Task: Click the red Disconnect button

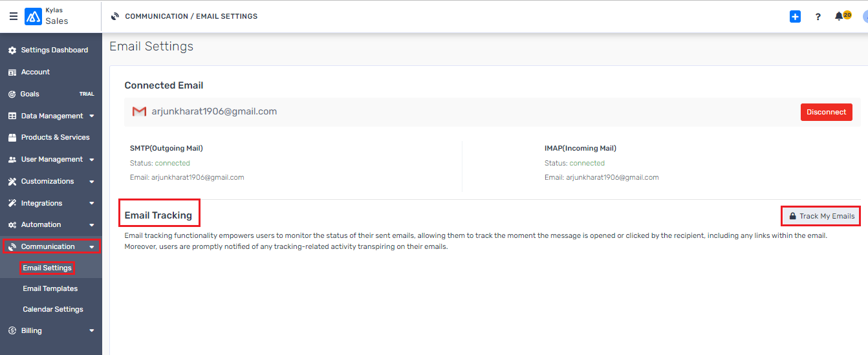Action: 826,112
